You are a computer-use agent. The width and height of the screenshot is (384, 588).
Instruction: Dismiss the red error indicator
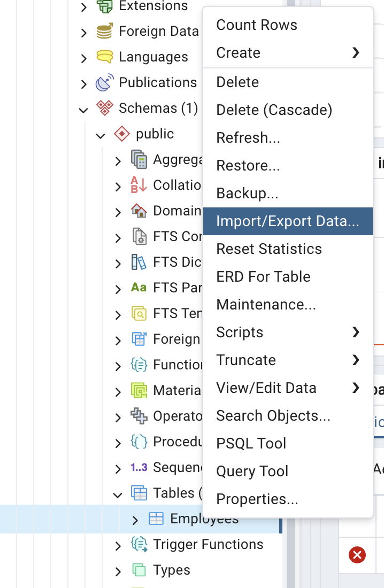(x=357, y=555)
